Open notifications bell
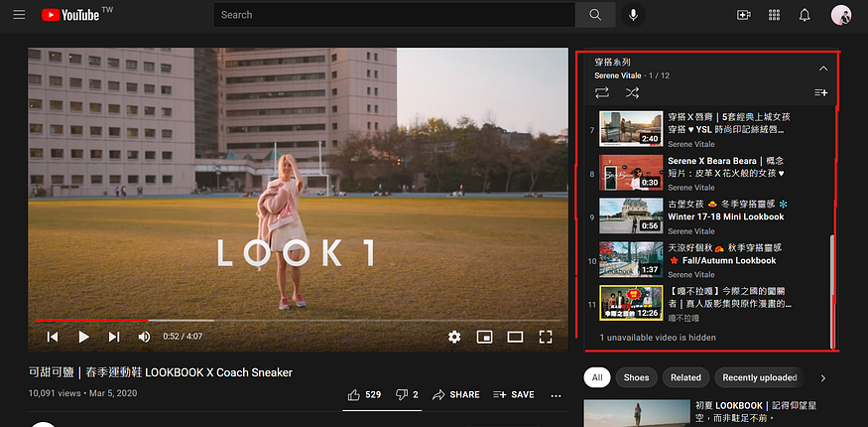Screen dimensions: 868x427 point(805,15)
